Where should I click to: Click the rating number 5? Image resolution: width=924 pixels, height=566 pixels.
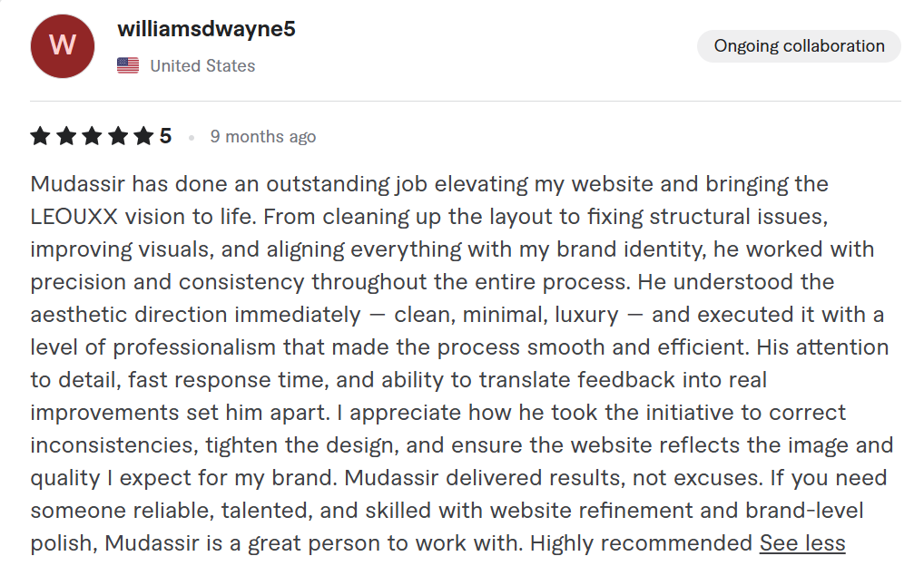click(165, 136)
